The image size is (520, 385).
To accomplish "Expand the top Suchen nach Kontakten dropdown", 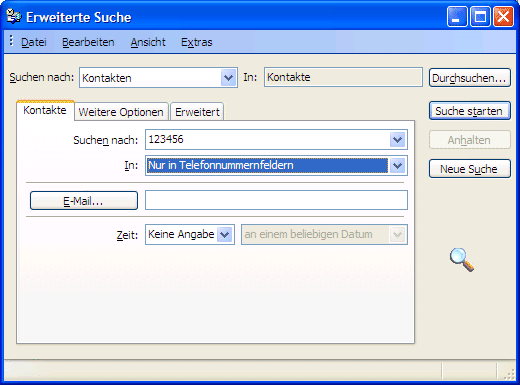I will point(228,78).
